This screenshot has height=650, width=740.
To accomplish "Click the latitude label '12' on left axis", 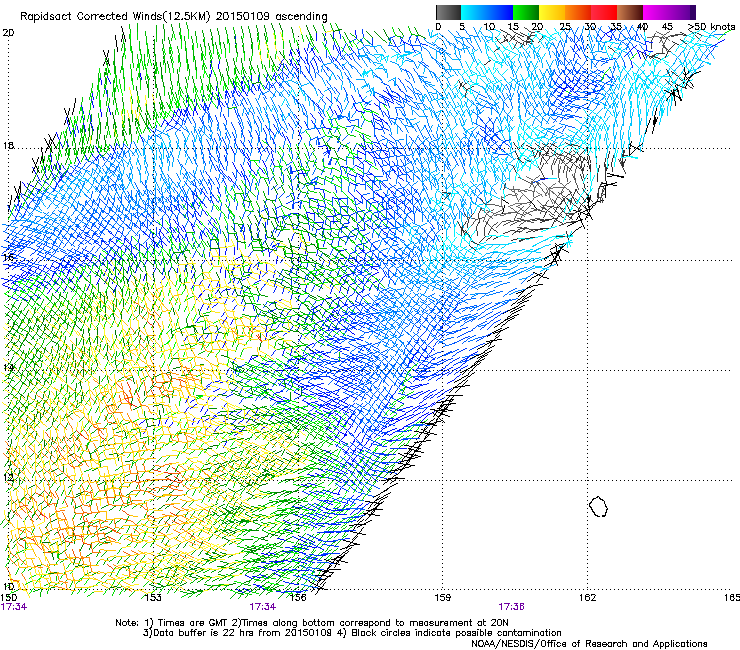I will tap(8, 478).
